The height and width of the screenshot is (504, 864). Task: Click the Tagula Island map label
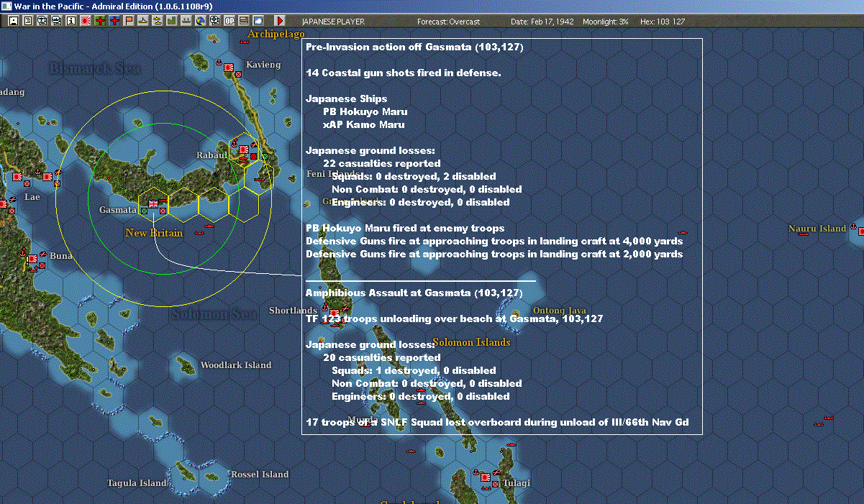[x=137, y=483]
